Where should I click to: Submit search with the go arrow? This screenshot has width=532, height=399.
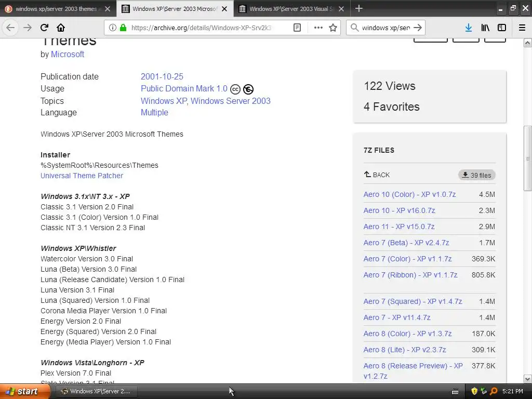pyautogui.click(x=418, y=28)
